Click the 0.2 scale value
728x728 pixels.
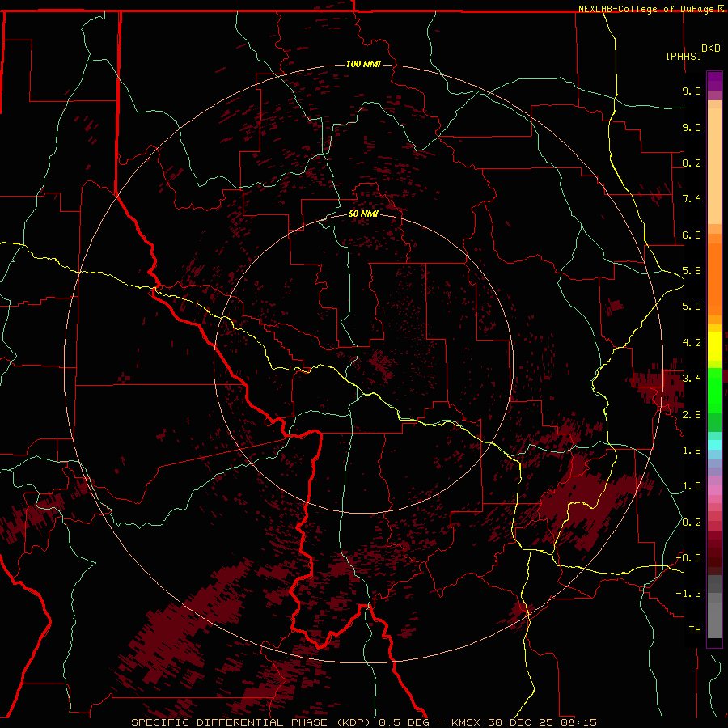point(692,523)
